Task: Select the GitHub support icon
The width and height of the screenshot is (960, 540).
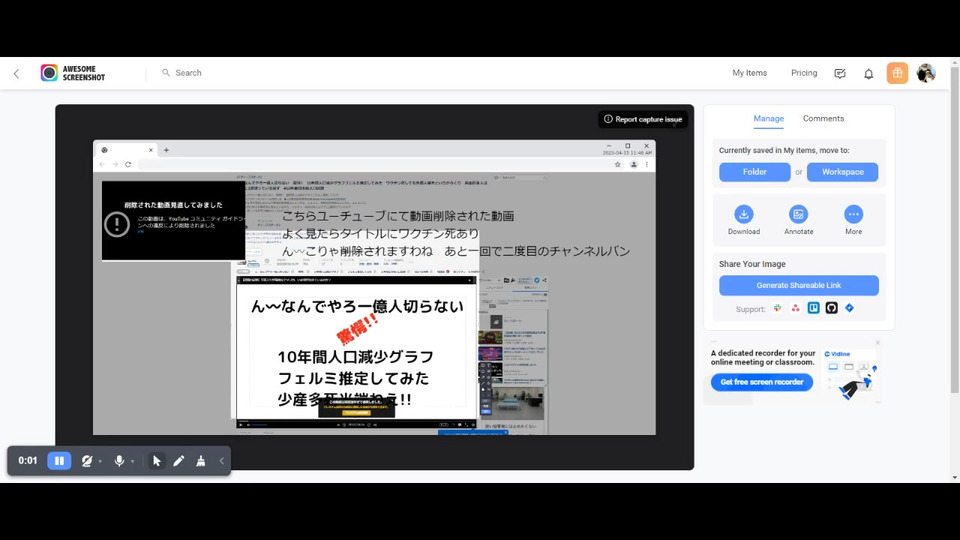Action: coord(831,308)
